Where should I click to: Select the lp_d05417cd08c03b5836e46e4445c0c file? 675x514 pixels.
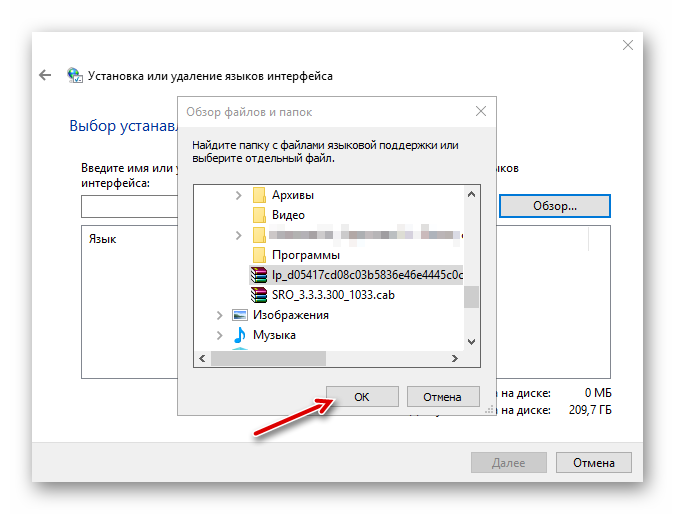pos(367,275)
